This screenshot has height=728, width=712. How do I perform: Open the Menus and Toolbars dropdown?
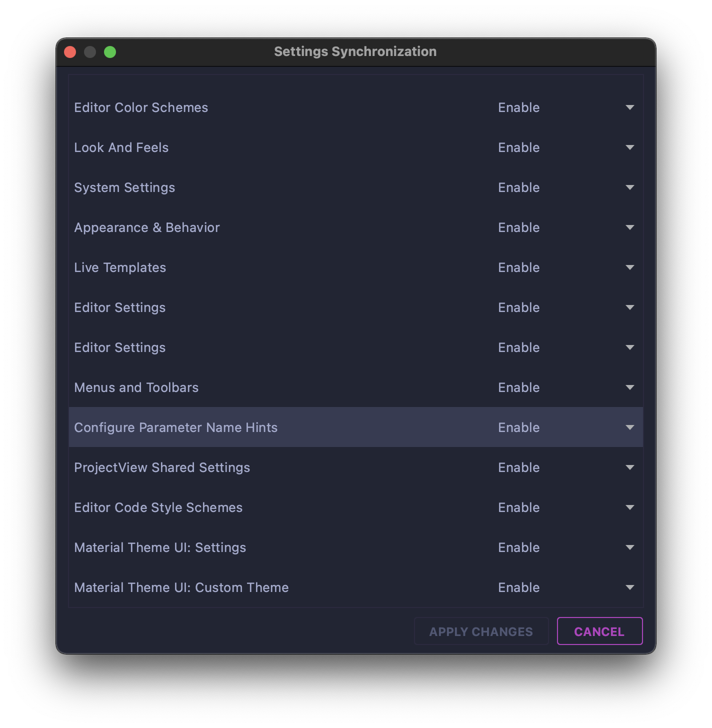coord(630,387)
